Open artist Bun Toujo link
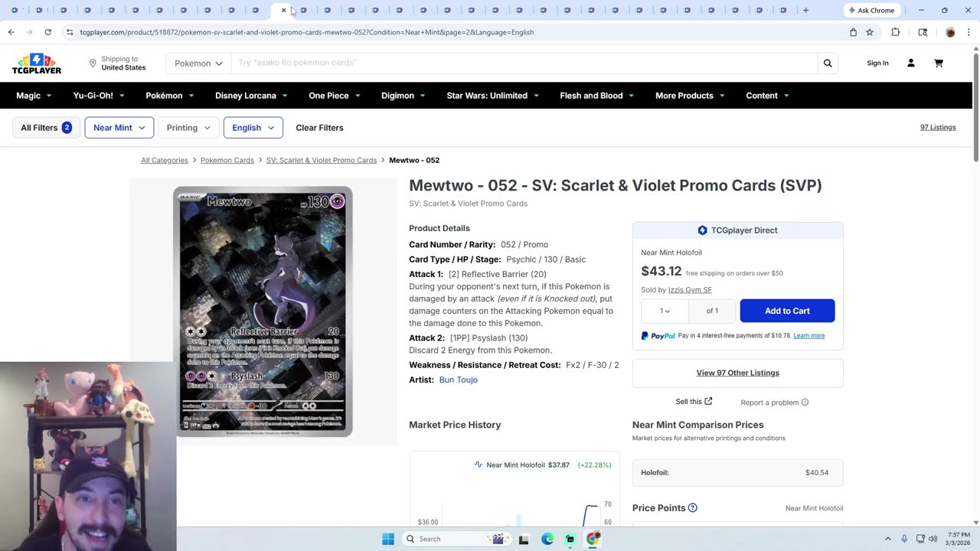The height and width of the screenshot is (551, 980). coord(458,380)
